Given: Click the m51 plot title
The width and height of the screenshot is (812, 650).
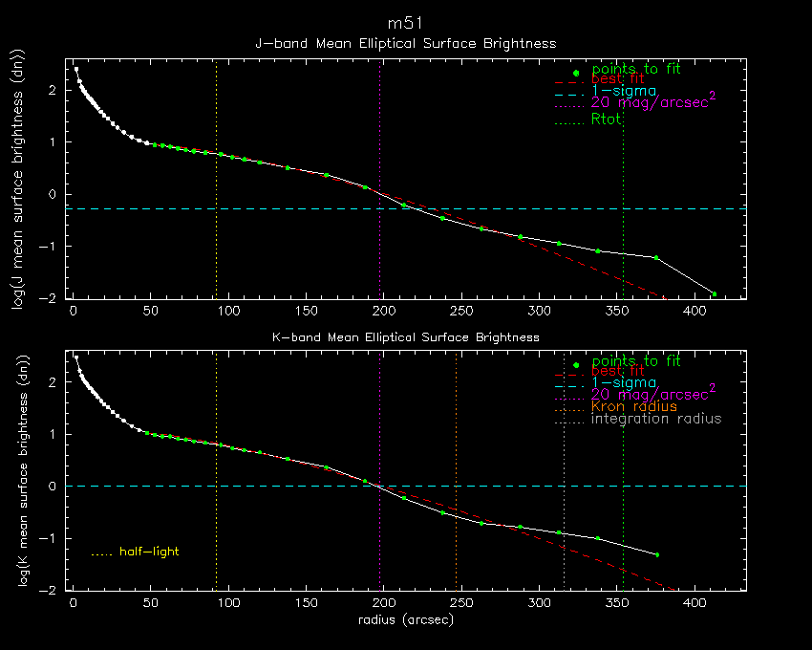Looking at the screenshot, I should (x=405, y=23).
